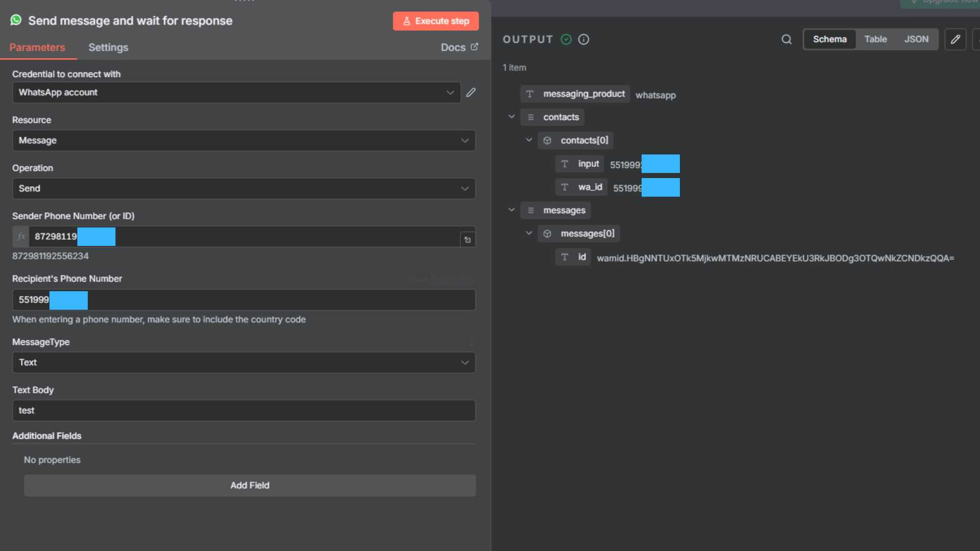This screenshot has height=551, width=980.
Task: Click the output search magnifier icon
Action: pos(787,39)
